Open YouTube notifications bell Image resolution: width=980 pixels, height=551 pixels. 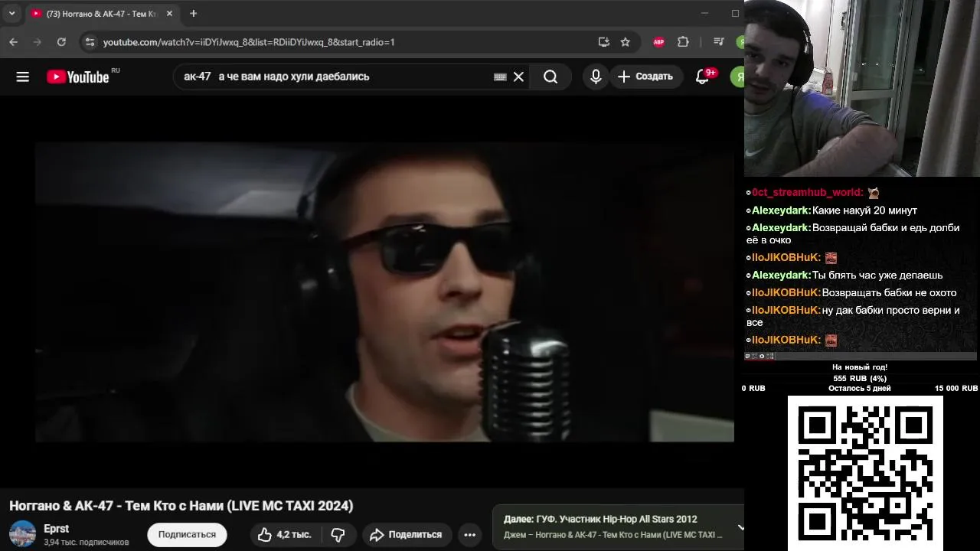coord(702,77)
